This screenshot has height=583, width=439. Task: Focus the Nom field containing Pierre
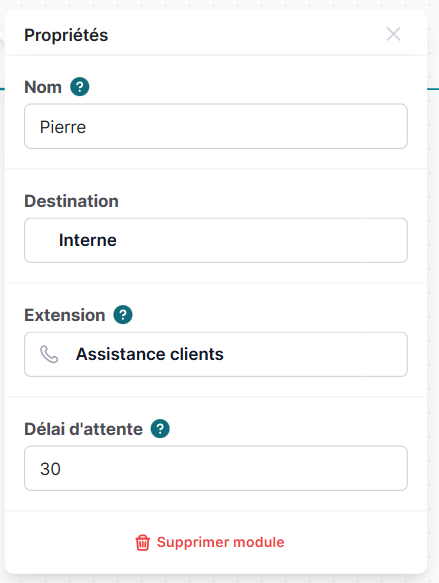coord(216,126)
